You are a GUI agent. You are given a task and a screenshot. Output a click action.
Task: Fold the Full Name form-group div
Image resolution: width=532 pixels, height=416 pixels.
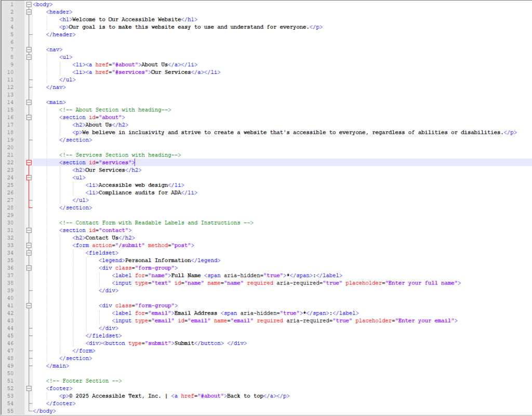pyautogui.click(x=28, y=267)
